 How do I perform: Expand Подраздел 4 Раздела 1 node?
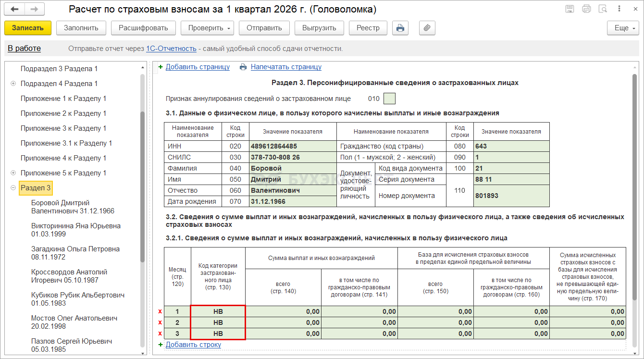(x=13, y=84)
